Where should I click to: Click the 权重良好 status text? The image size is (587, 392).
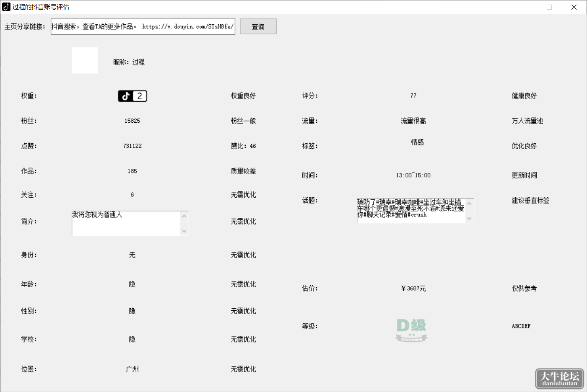pyautogui.click(x=244, y=96)
